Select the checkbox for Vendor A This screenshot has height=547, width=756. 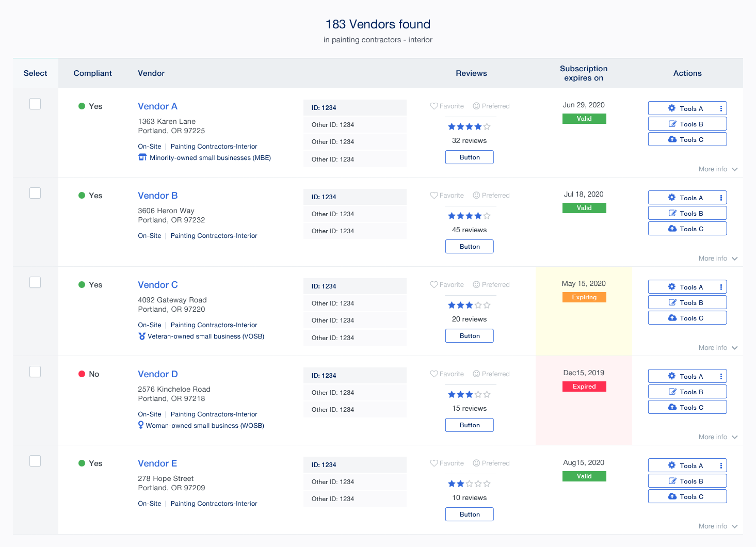tap(35, 104)
